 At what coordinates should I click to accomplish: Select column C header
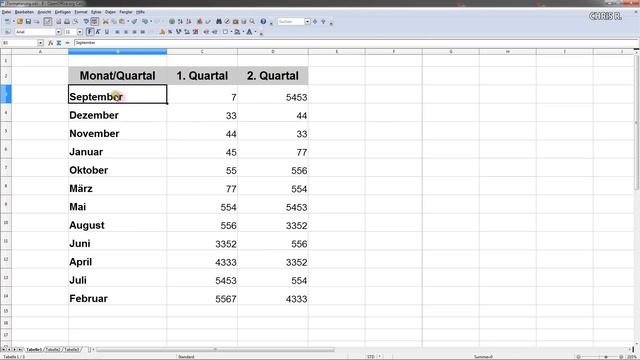(202, 51)
